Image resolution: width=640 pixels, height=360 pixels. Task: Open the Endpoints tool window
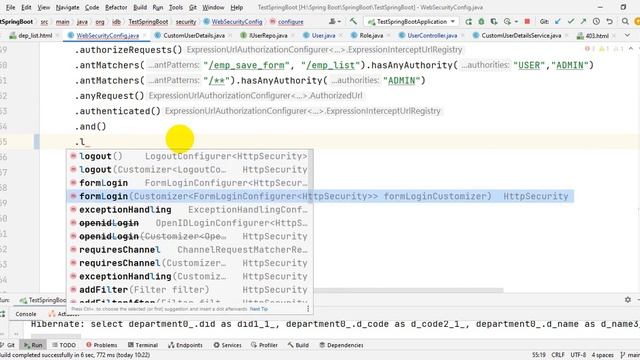coord(185,345)
